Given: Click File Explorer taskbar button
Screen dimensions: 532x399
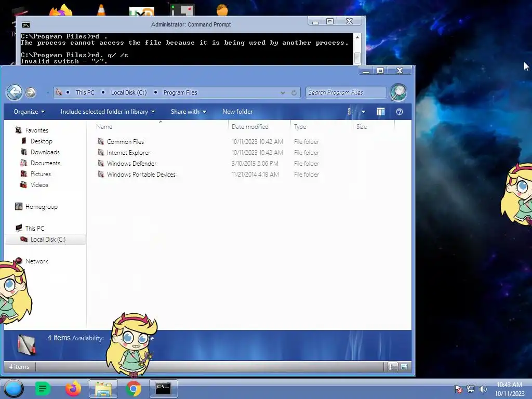Looking at the screenshot, I should 103,389.
